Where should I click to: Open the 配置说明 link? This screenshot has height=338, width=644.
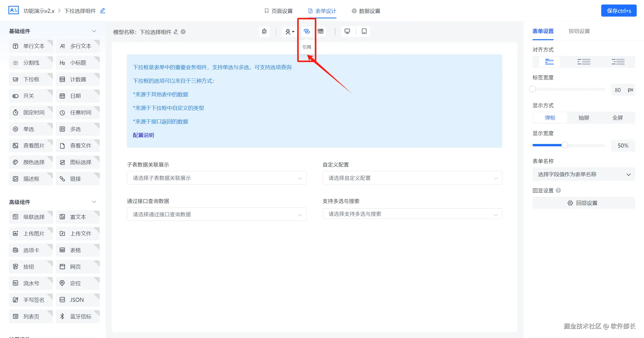(143, 135)
